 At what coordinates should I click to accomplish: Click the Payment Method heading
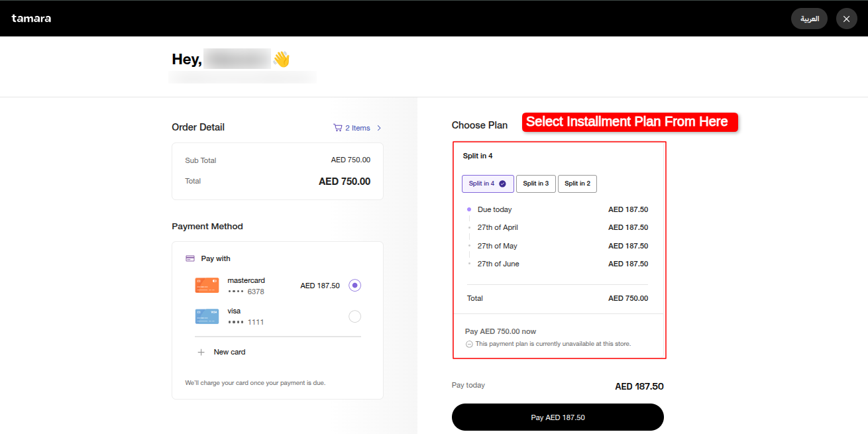[207, 227]
